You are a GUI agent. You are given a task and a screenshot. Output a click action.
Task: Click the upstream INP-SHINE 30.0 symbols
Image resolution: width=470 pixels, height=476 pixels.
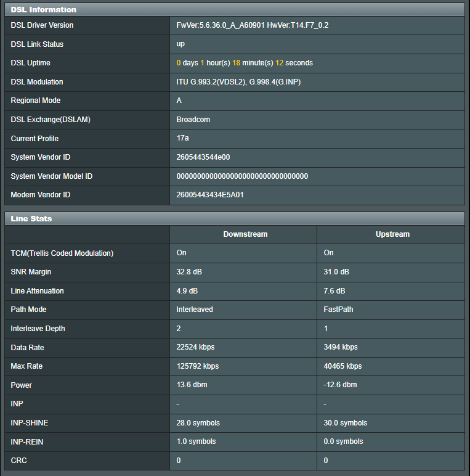(346, 423)
